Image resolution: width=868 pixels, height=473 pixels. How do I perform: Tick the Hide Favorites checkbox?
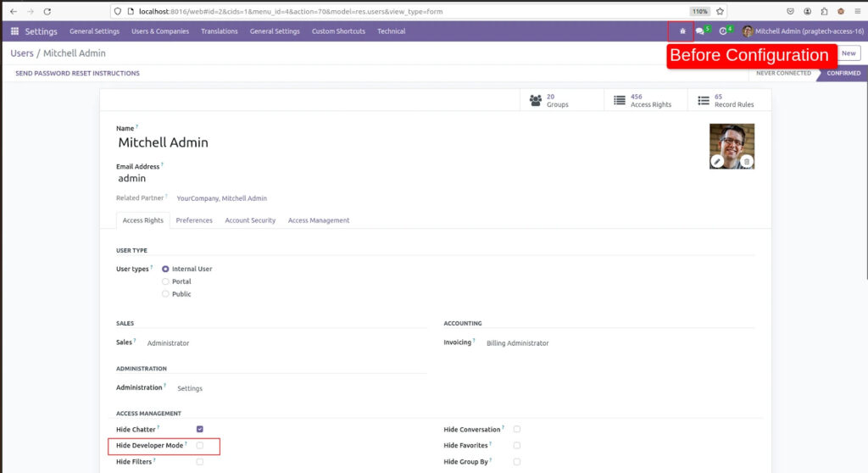coord(517,445)
